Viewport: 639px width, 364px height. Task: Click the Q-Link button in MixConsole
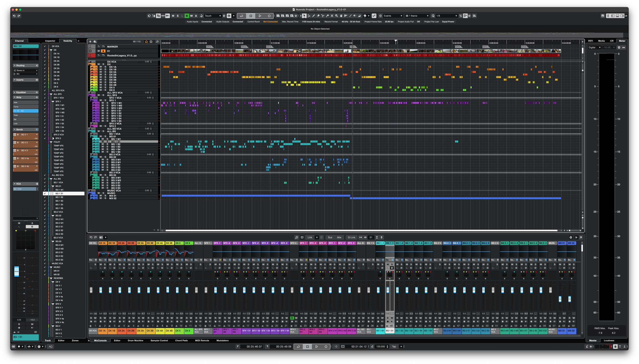(x=351, y=237)
